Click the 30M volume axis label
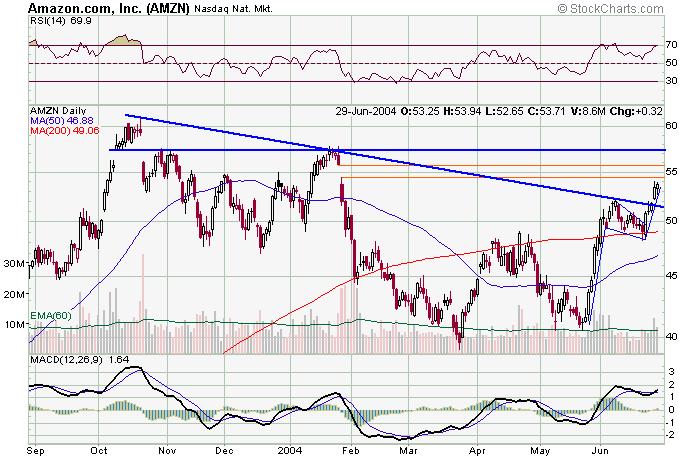The image size is (679, 461). point(14,263)
